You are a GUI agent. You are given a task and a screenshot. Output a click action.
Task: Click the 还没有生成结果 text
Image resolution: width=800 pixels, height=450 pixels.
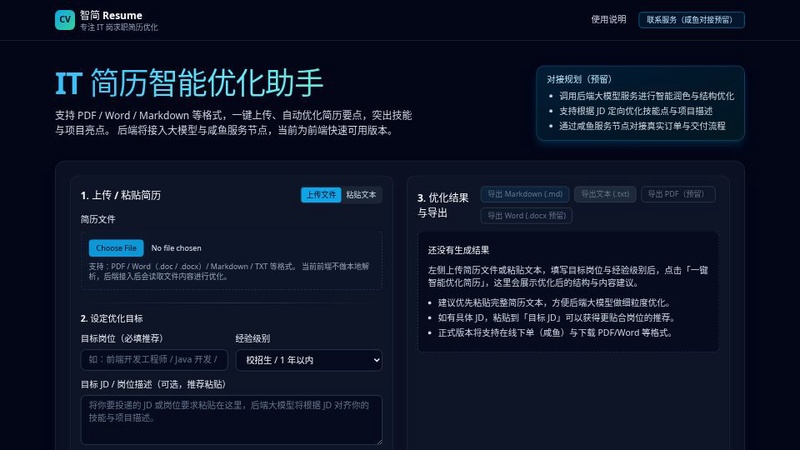pyautogui.click(x=458, y=250)
